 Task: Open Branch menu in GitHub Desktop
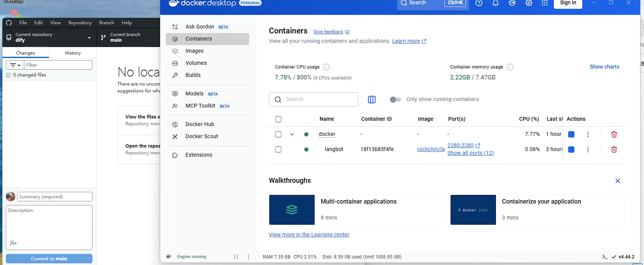(107, 23)
